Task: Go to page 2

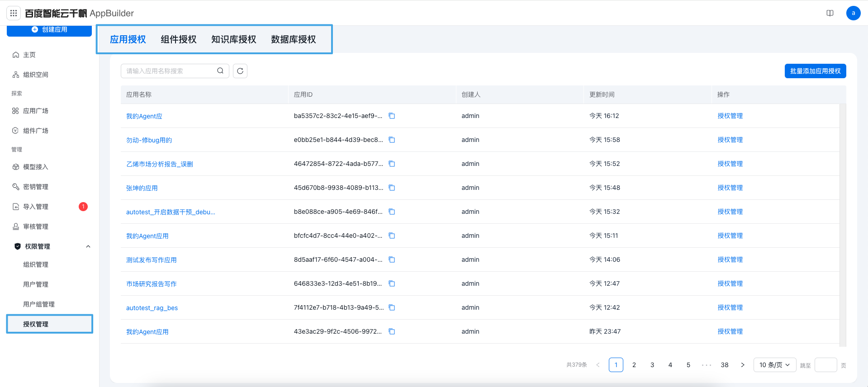Action: [634, 365]
